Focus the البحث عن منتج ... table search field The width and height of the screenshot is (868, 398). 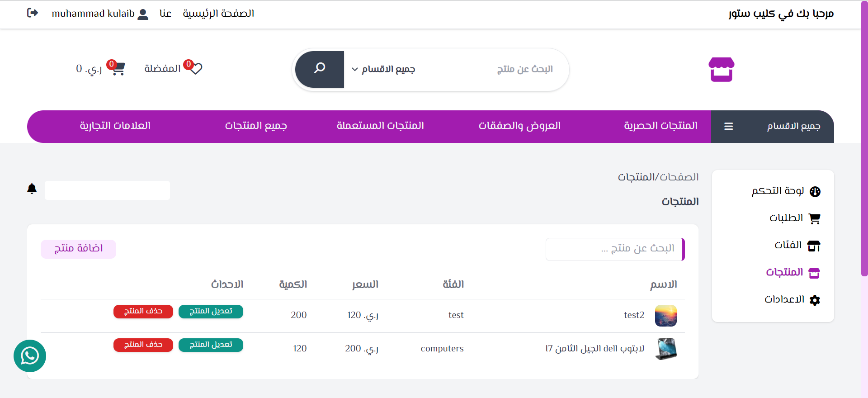(x=615, y=249)
